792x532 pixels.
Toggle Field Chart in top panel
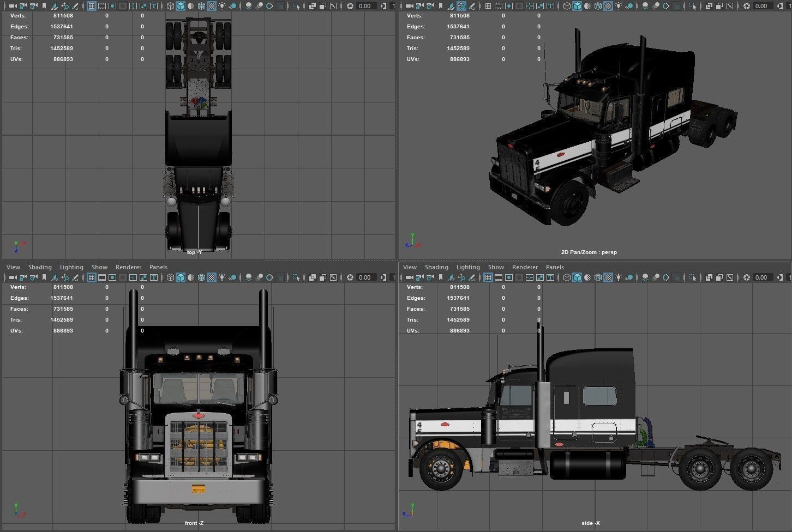coord(133,6)
